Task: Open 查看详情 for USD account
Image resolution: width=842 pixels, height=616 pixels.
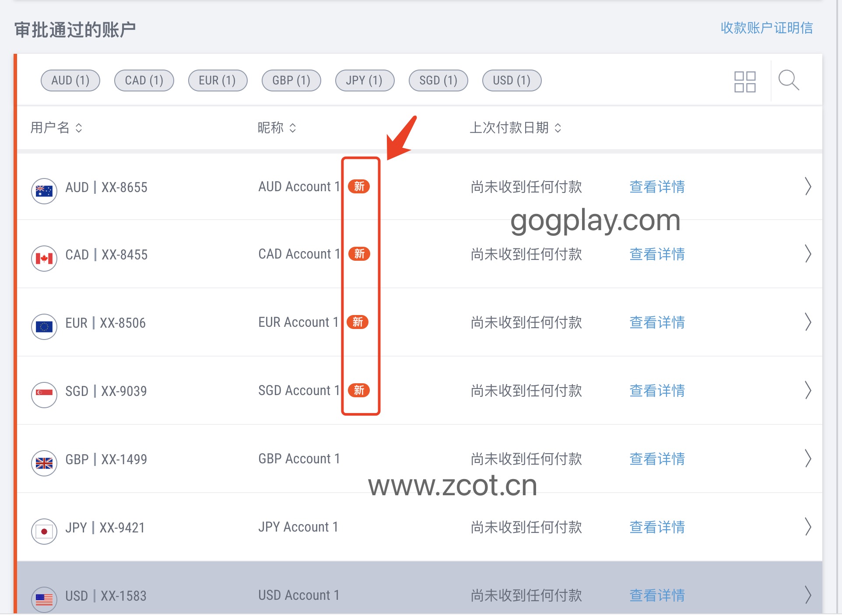Action: pyautogui.click(x=657, y=595)
